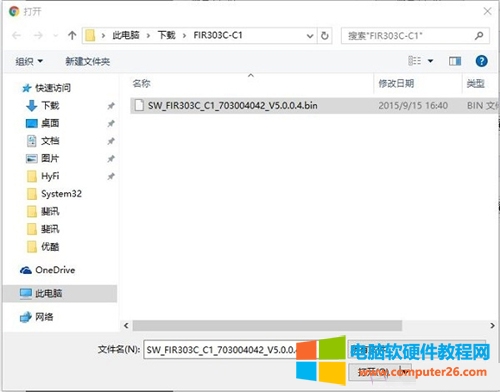
Task: Open the 组织 menu
Action: tap(29, 61)
